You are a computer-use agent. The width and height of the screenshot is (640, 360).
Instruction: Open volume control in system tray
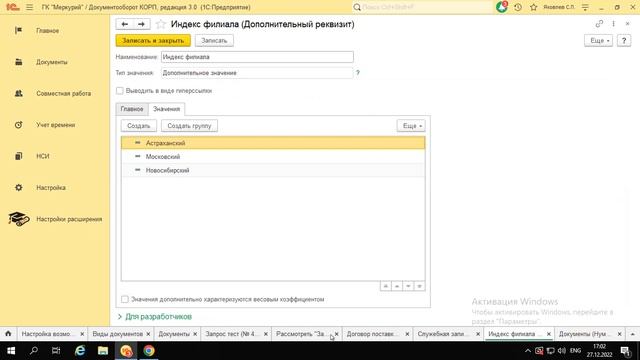coord(562,351)
